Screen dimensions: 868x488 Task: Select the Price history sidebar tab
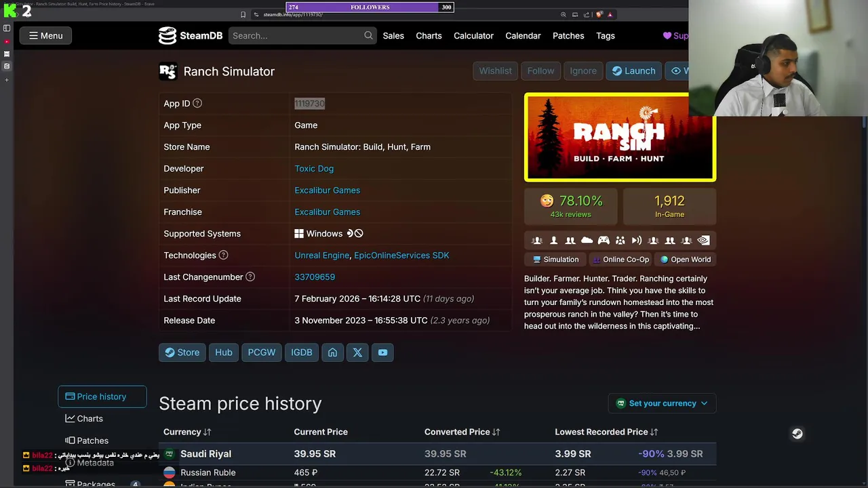tap(102, 396)
